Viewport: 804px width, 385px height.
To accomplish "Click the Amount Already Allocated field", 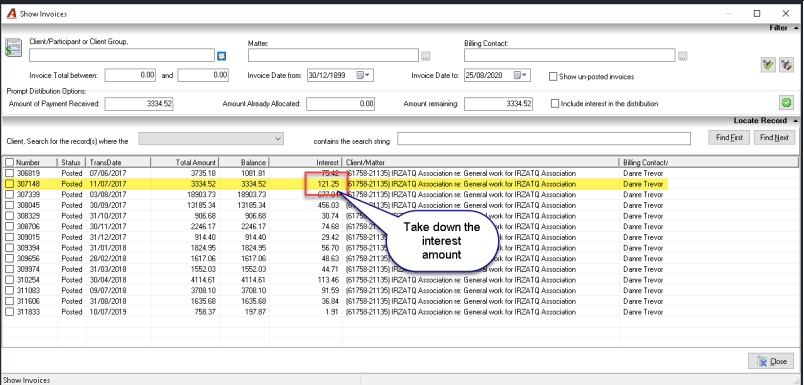I will [x=340, y=104].
